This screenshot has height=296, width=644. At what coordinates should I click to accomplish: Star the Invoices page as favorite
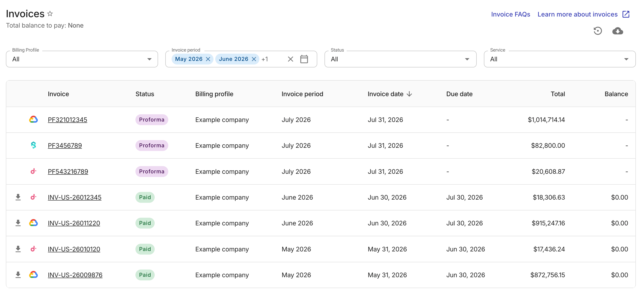click(50, 14)
